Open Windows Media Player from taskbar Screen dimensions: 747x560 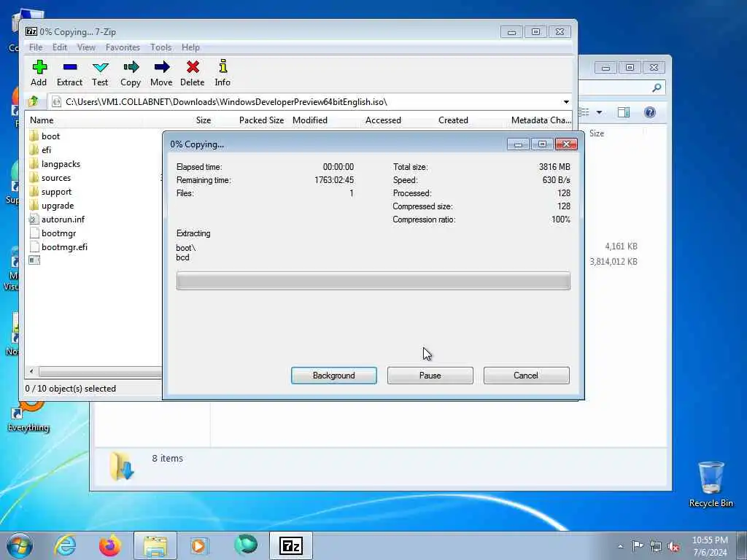200,545
